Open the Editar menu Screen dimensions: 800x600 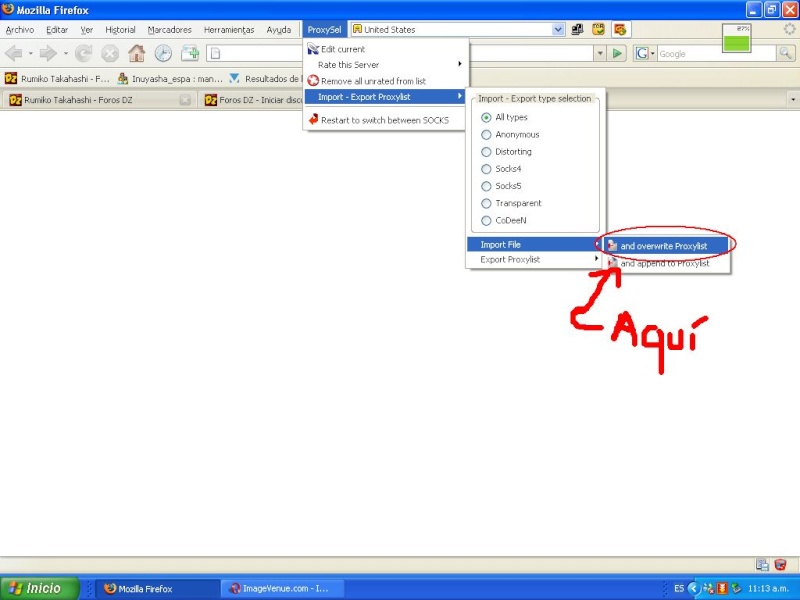point(57,30)
